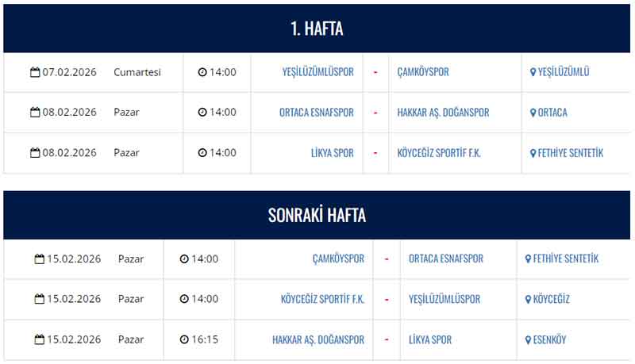Open Likya Spor away team in next week
This screenshot has width=635, height=364.
point(430,340)
